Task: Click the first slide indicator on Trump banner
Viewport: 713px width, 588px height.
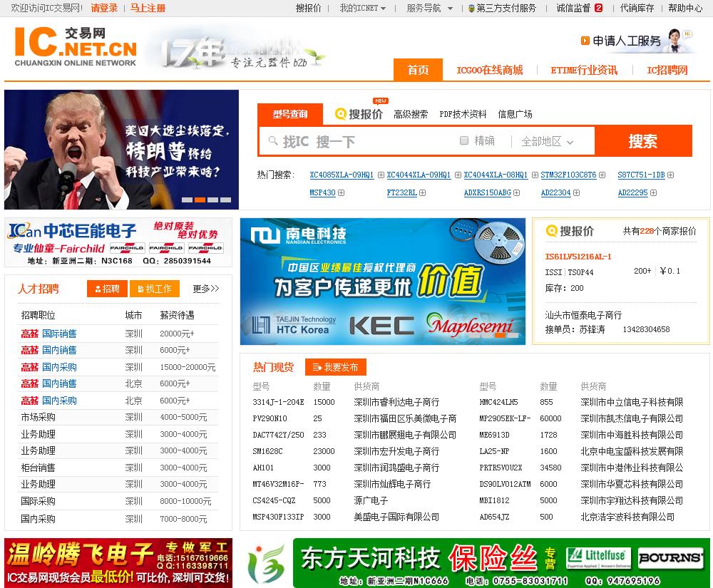Action: coord(187,200)
